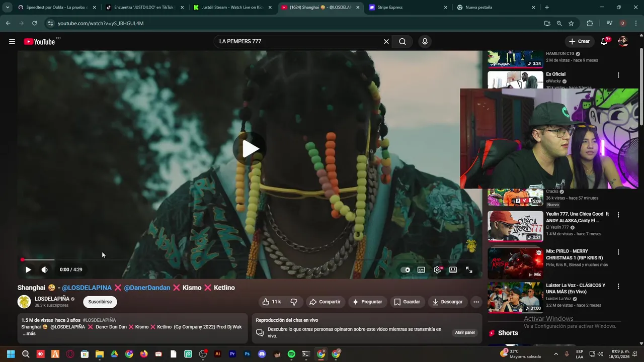The width and height of the screenshot is (644, 362).
Task: Click the magnifier search button
Action: click(x=403, y=42)
